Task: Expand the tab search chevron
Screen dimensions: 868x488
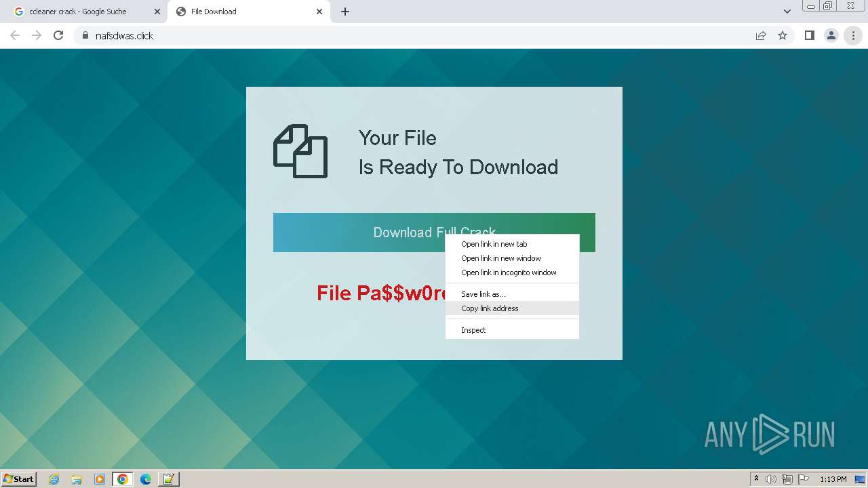Action: pyautogui.click(x=787, y=12)
